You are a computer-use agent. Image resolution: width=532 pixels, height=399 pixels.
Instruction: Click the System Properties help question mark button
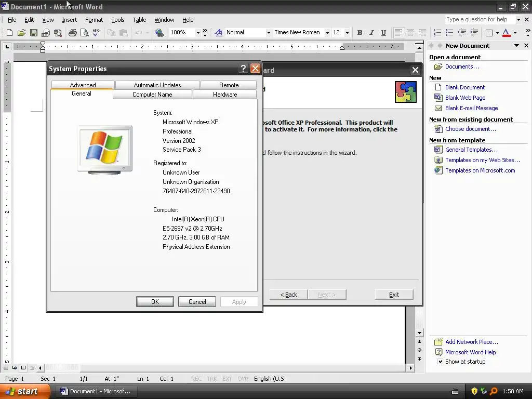click(x=243, y=69)
